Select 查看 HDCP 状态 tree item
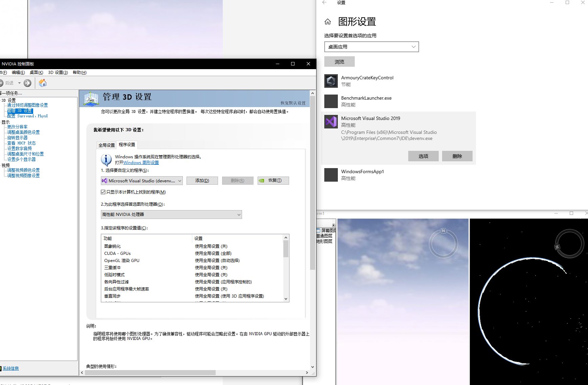 [x=21, y=143]
